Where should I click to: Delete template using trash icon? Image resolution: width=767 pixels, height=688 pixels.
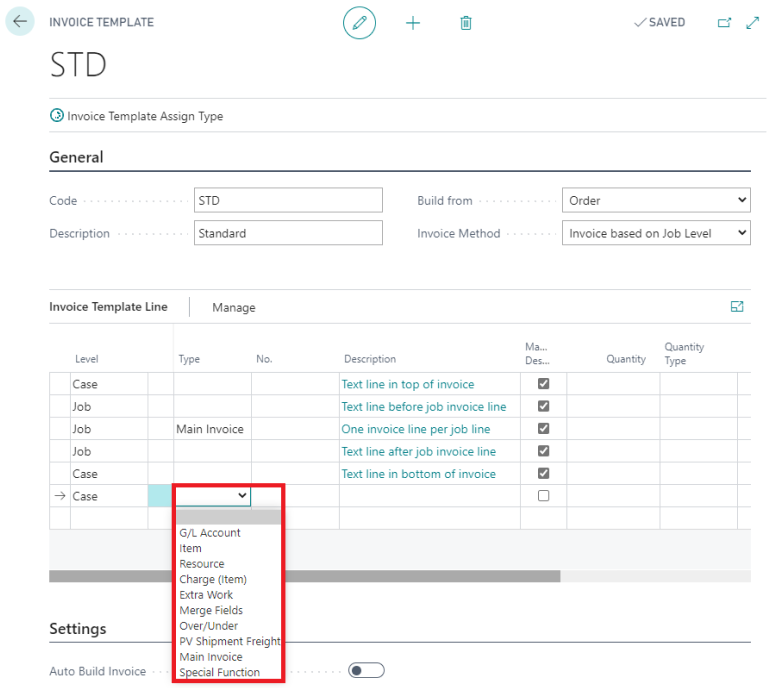[466, 23]
